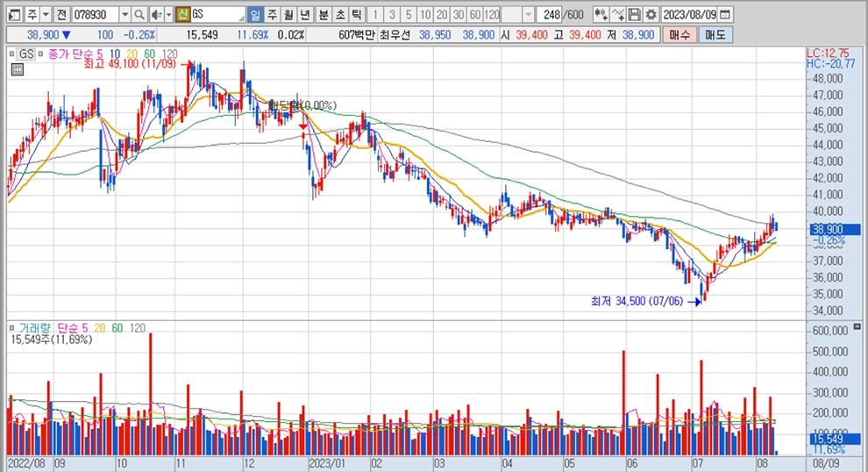Click the add candlestick indicator icon
The image size is (868, 472).
tap(600, 15)
